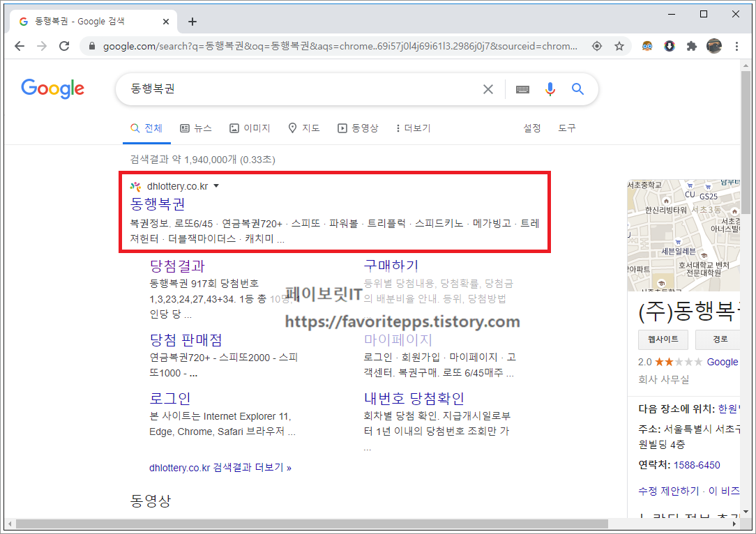Switch to the 동영상 tab

[x=358, y=128]
